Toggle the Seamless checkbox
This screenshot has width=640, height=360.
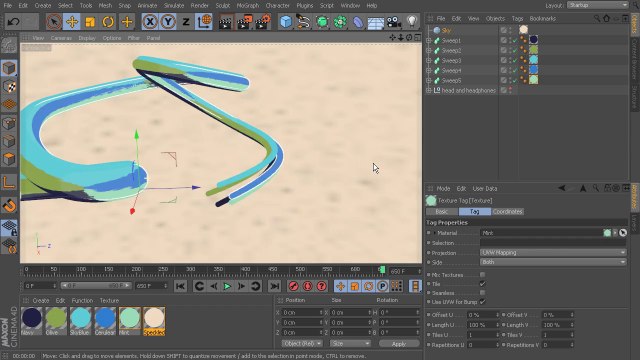pyautogui.click(x=482, y=293)
